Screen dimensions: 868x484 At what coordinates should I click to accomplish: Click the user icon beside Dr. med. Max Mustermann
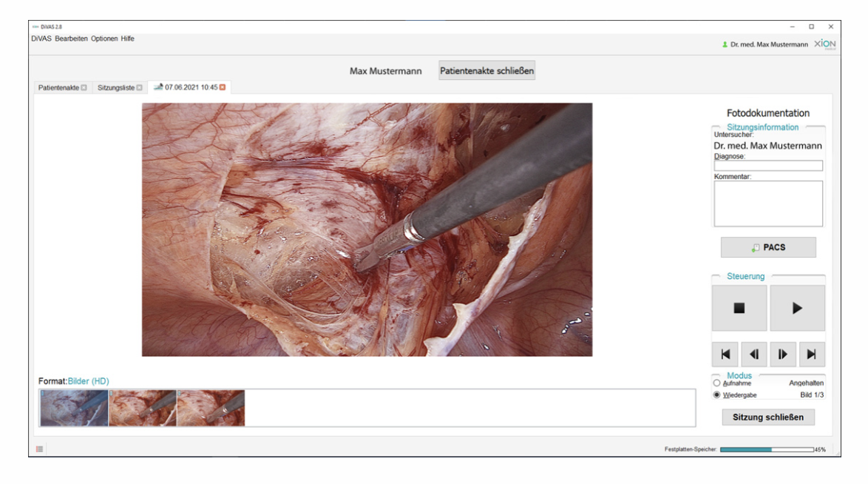(725, 44)
